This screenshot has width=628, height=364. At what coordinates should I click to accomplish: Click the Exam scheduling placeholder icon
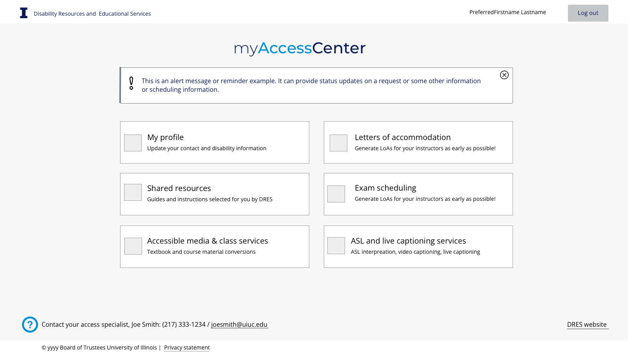coord(336,194)
